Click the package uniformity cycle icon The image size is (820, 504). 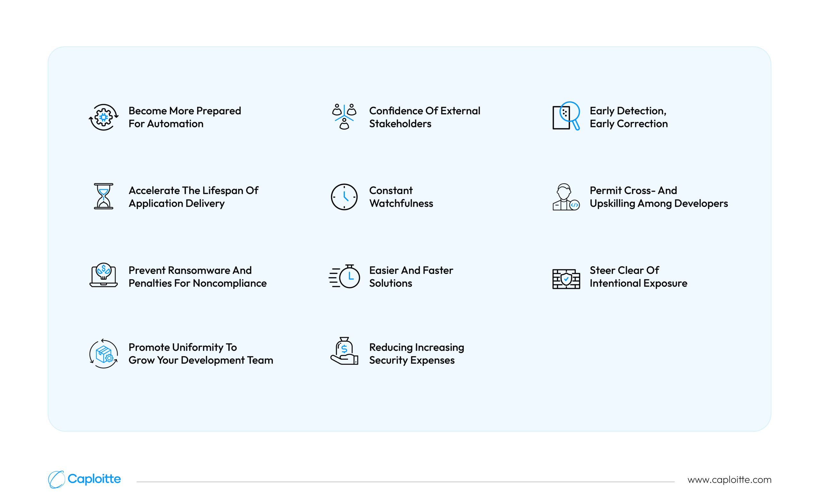coord(103,353)
